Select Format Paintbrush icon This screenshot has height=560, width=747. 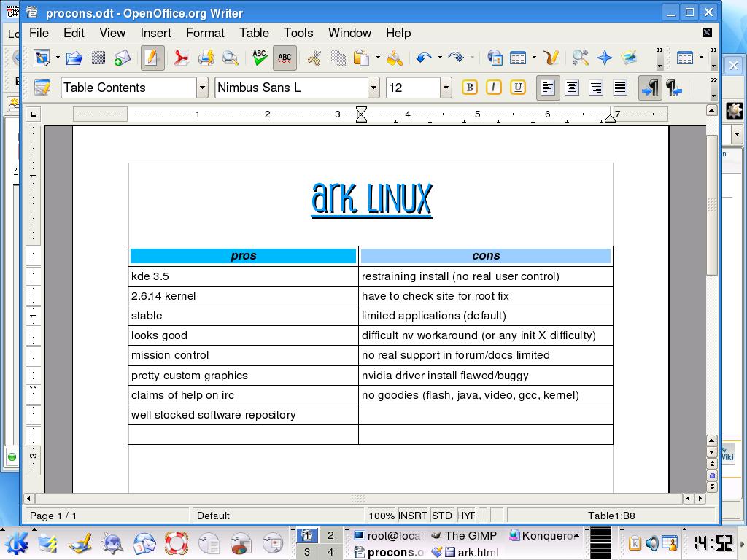point(395,58)
